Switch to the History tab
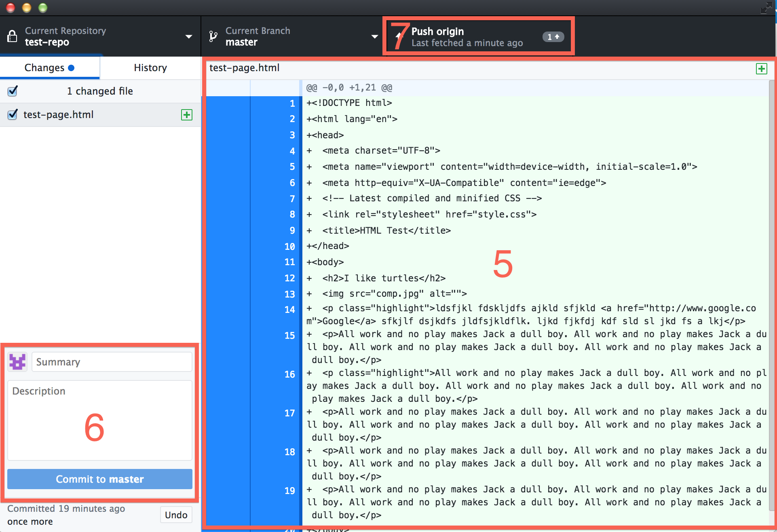This screenshot has width=777, height=532. (x=150, y=68)
